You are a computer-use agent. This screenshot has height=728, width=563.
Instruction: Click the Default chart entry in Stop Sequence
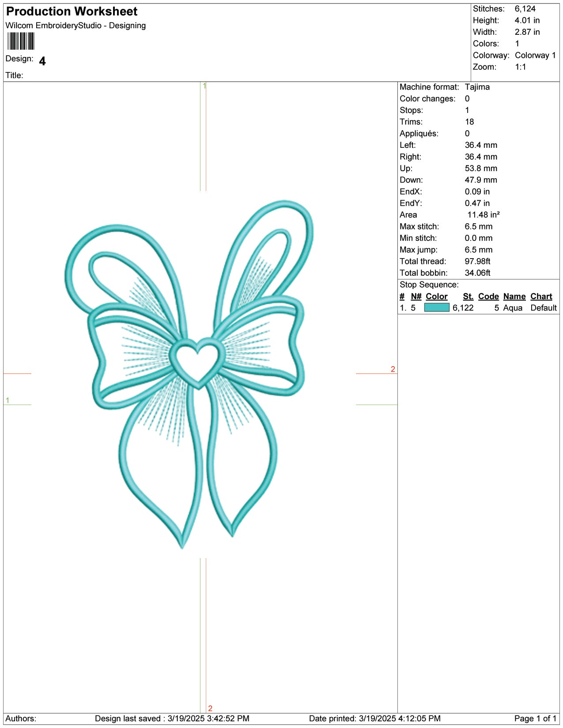coord(543,308)
